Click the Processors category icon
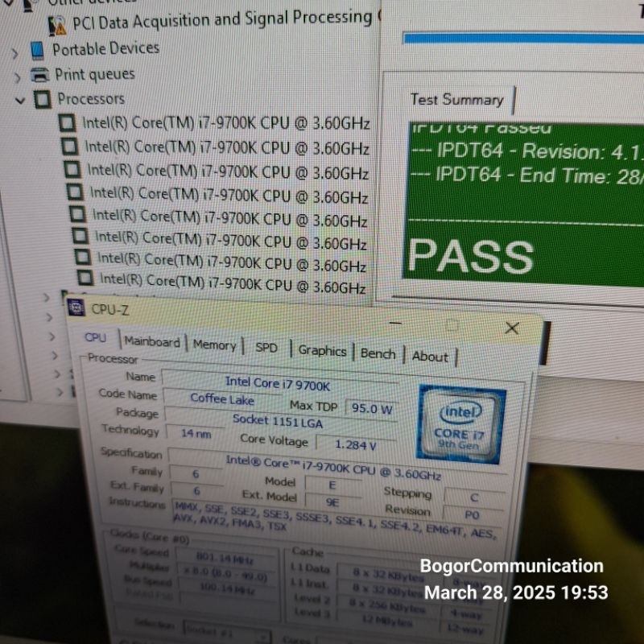The height and width of the screenshot is (644, 644). pos(43,100)
